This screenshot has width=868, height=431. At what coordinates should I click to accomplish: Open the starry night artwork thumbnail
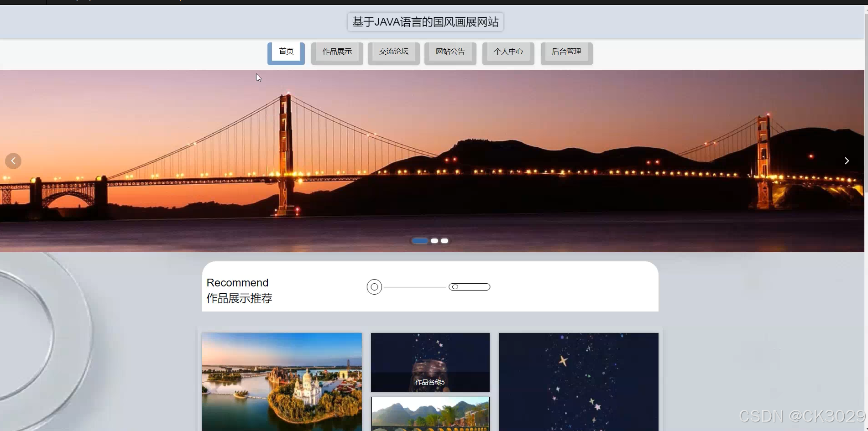pos(579,382)
